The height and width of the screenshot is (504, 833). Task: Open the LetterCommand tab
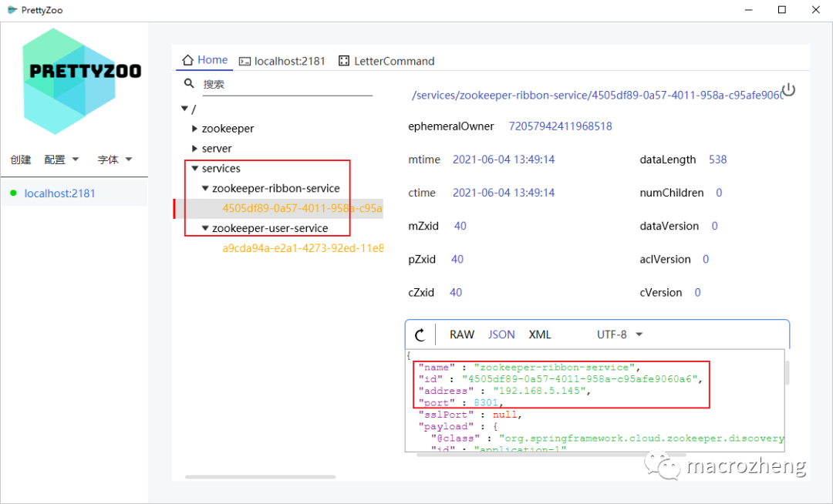pos(386,62)
